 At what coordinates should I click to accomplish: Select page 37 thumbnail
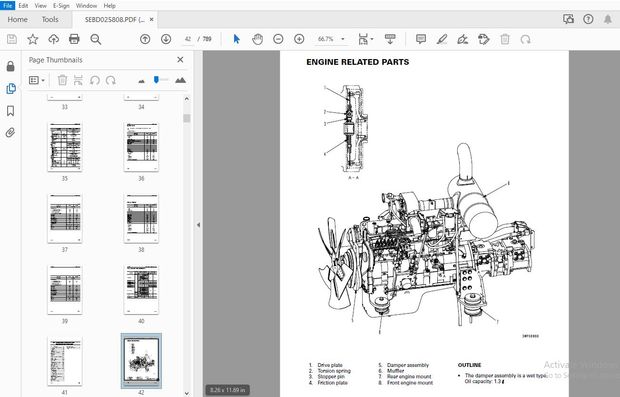[x=65, y=218]
